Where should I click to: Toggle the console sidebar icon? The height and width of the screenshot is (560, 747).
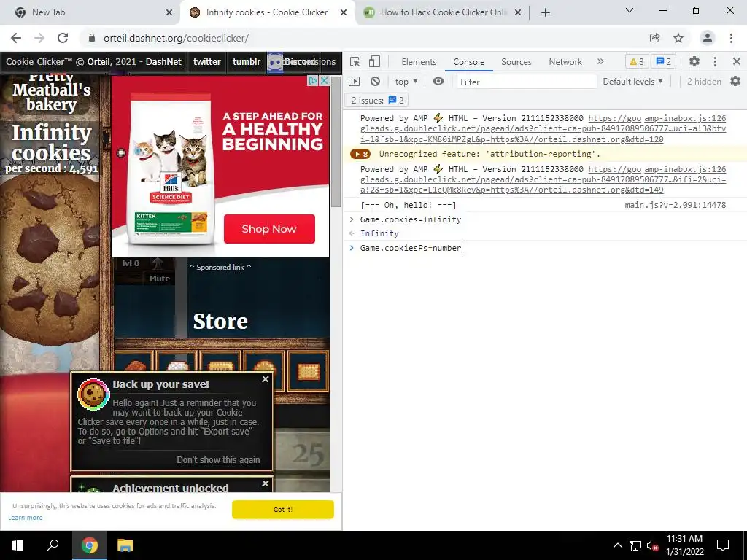[355, 82]
